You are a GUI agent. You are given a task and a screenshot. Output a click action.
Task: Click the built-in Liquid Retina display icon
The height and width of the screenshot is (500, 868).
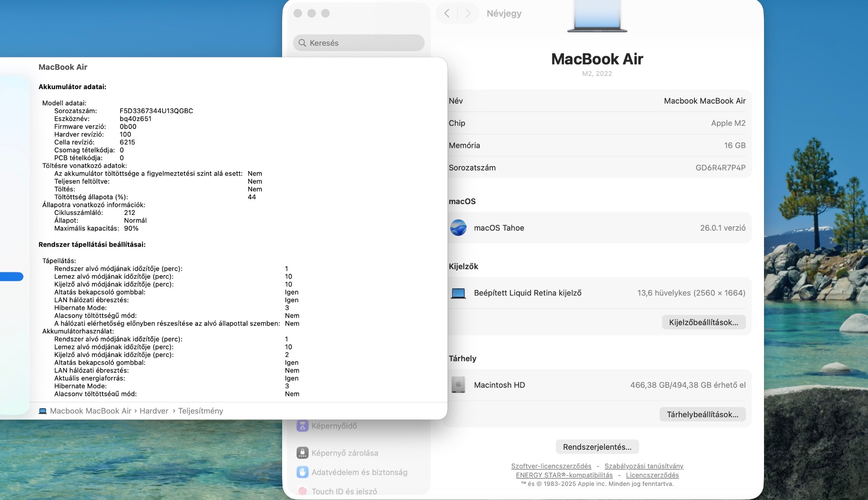pyautogui.click(x=458, y=293)
